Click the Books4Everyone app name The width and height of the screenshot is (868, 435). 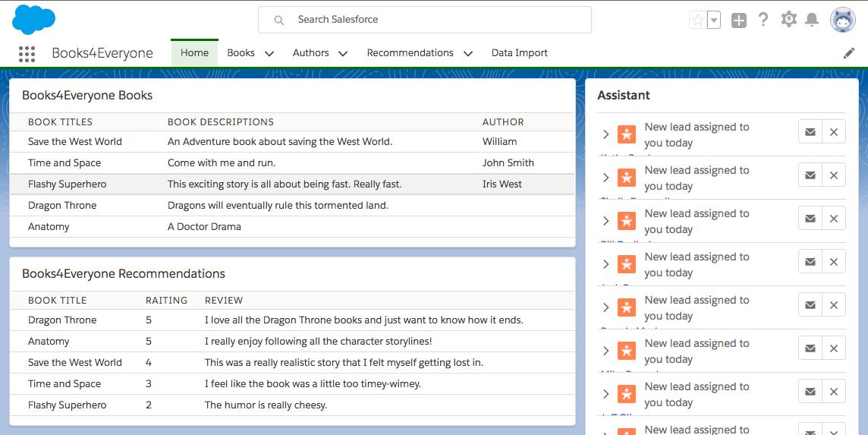pos(102,53)
